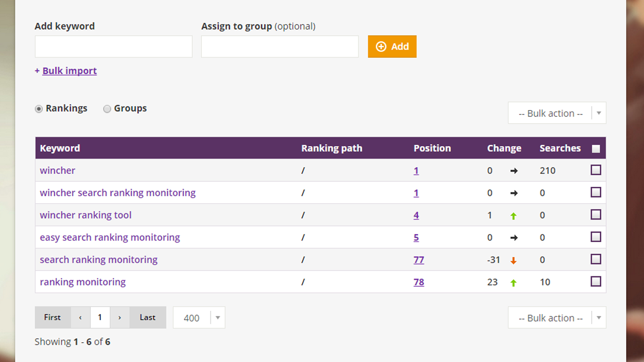Tick the easy search ranking monitoring checkbox
The height and width of the screenshot is (362, 644).
pos(596,237)
